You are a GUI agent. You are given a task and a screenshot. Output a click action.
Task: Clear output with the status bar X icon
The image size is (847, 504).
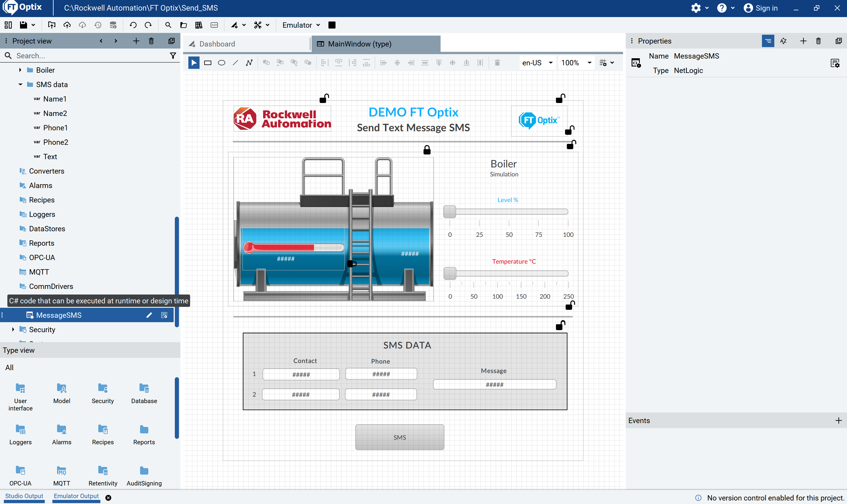108,498
